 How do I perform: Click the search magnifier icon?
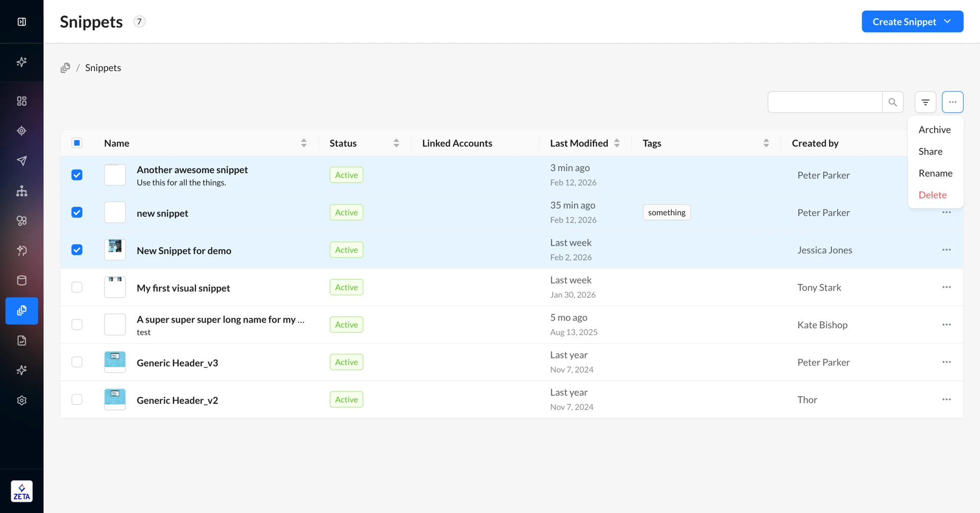892,102
